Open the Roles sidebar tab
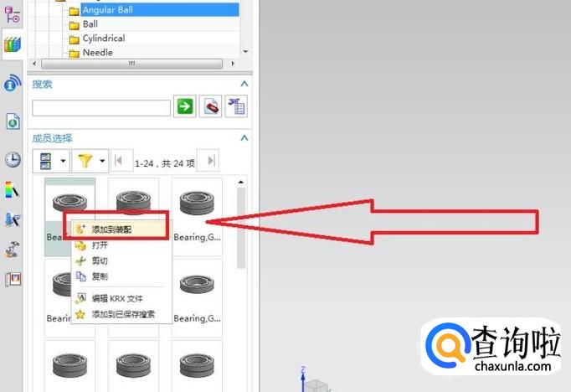This screenshot has width=571, height=392. (13, 279)
